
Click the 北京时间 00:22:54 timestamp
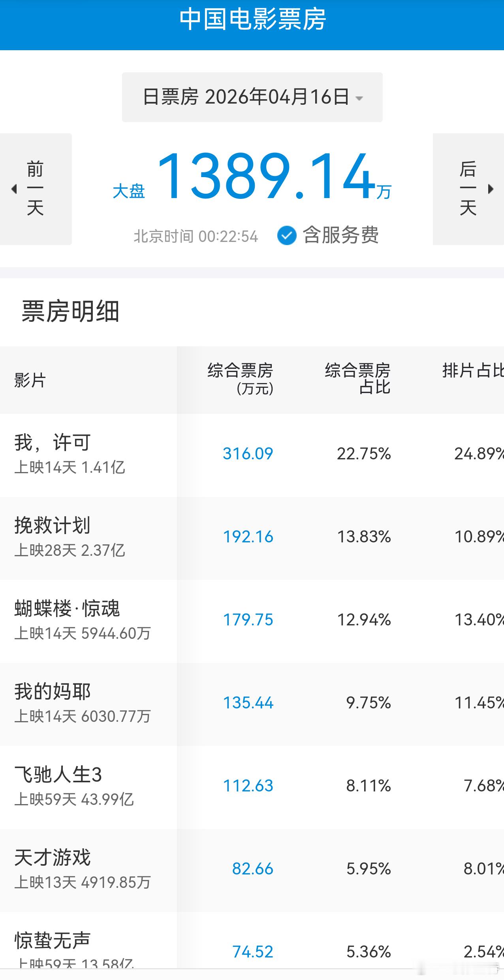coord(196,236)
